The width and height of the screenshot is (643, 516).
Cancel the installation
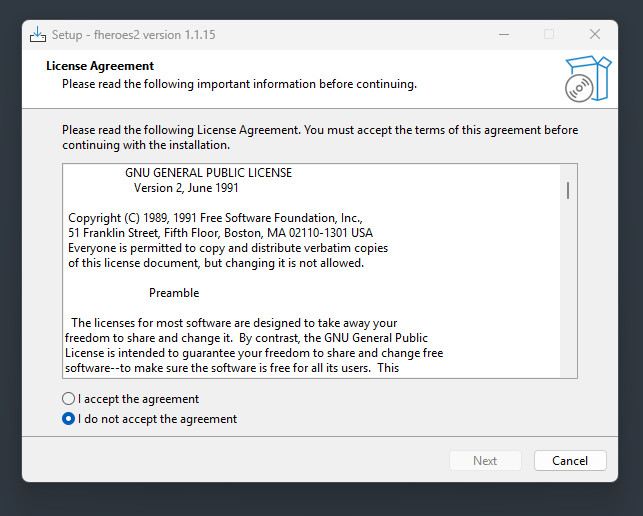570,461
